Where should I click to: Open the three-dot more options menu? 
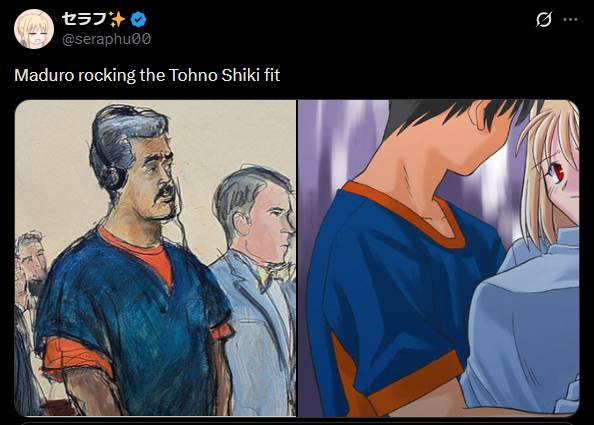(x=571, y=19)
